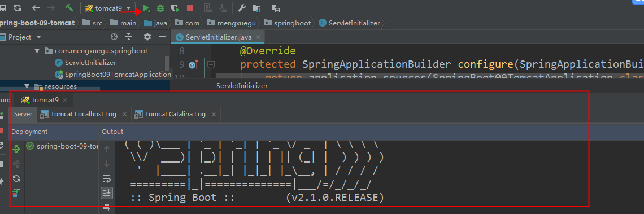
Task: Select the mengxuegu breadcrumb package
Action: [x=232, y=23]
